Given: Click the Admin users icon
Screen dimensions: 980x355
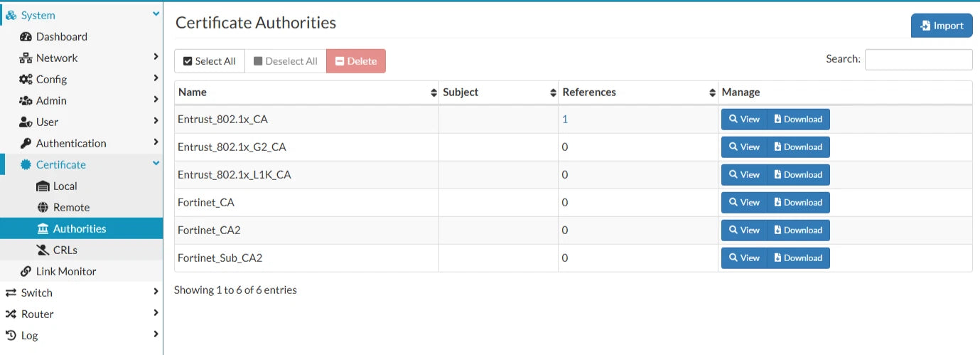Looking at the screenshot, I should tap(26, 100).
